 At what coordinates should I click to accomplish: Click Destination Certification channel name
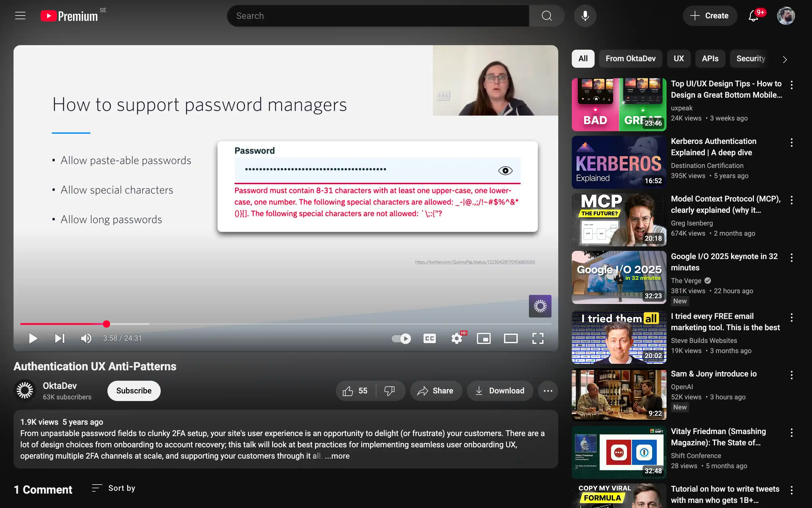tap(707, 166)
